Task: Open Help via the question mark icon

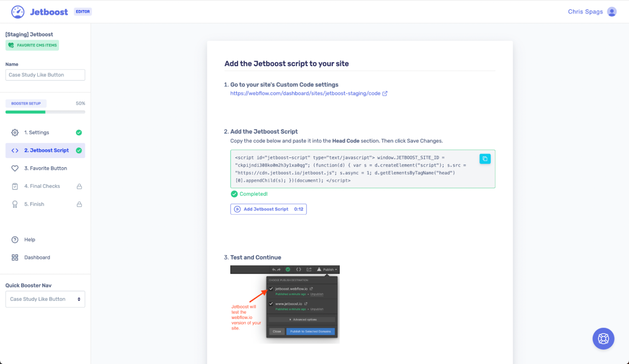Action: coord(15,240)
